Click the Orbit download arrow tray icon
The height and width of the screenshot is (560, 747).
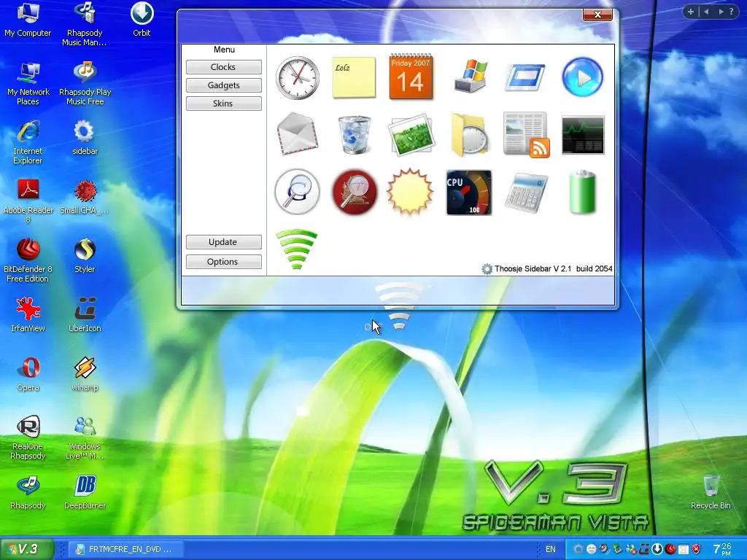coord(657,549)
